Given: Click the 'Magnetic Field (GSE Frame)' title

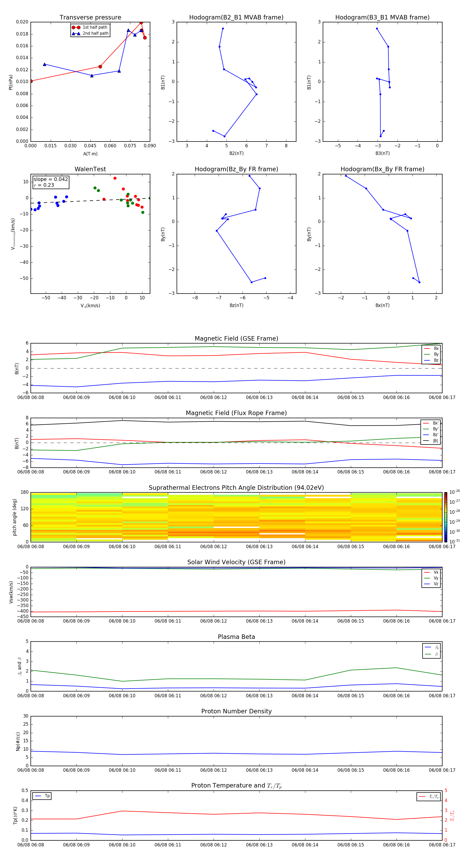Looking at the screenshot, I should click(236, 339).
